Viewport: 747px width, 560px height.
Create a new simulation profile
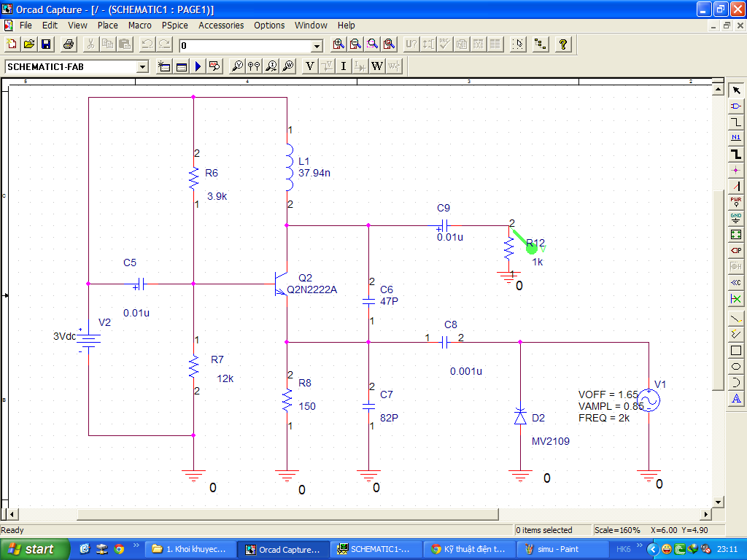pos(164,66)
